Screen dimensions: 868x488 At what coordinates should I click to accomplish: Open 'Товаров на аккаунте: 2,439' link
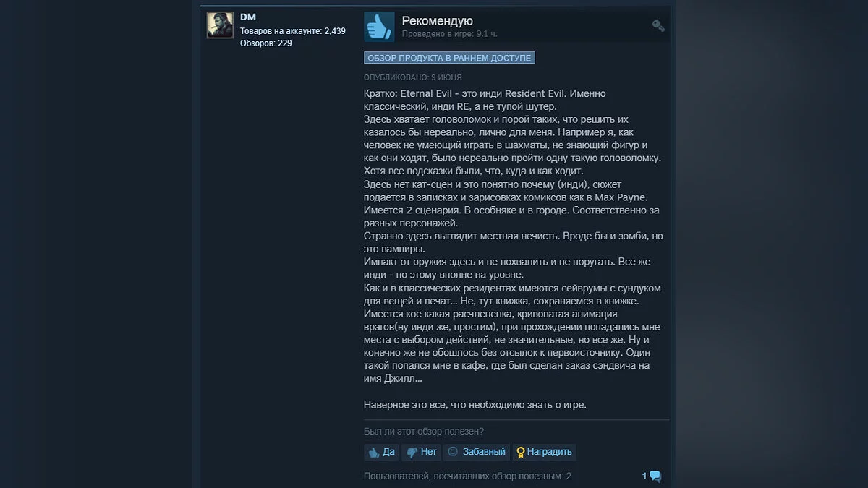(293, 31)
